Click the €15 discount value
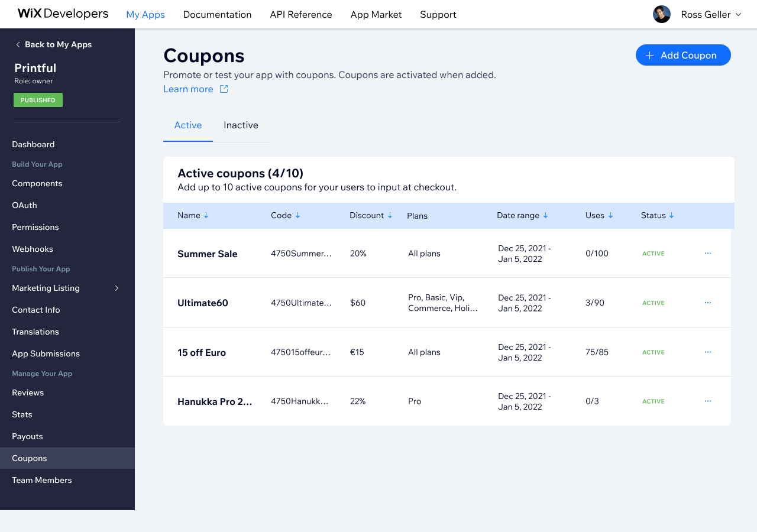Screen dimensions: 757x532 357,352
